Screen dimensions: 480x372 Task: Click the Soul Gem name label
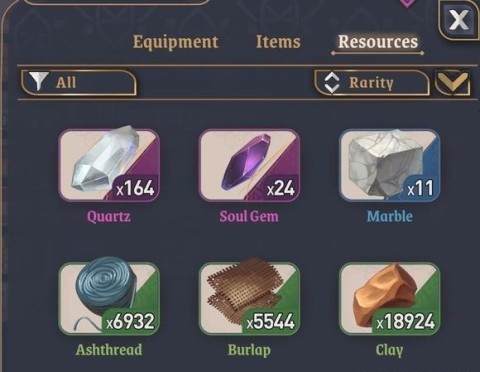tap(249, 216)
